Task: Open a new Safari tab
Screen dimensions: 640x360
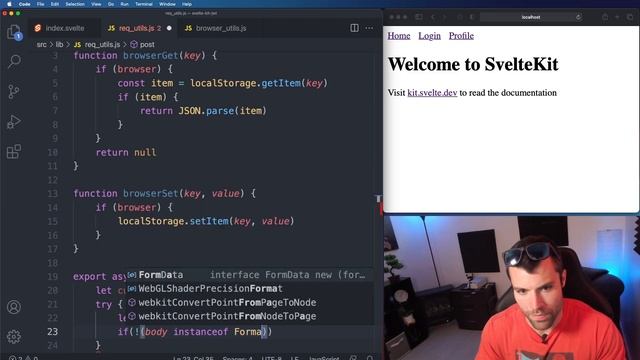Action: click(x=618, y=17)
